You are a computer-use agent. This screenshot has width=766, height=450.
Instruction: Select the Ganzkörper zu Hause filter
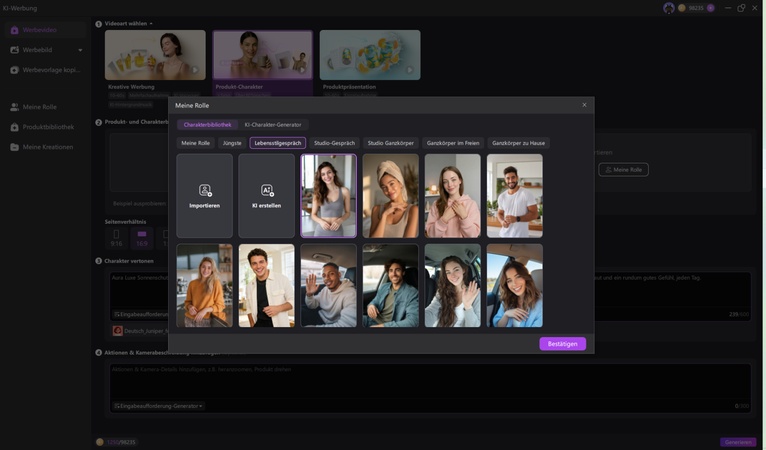coord(518,143)
